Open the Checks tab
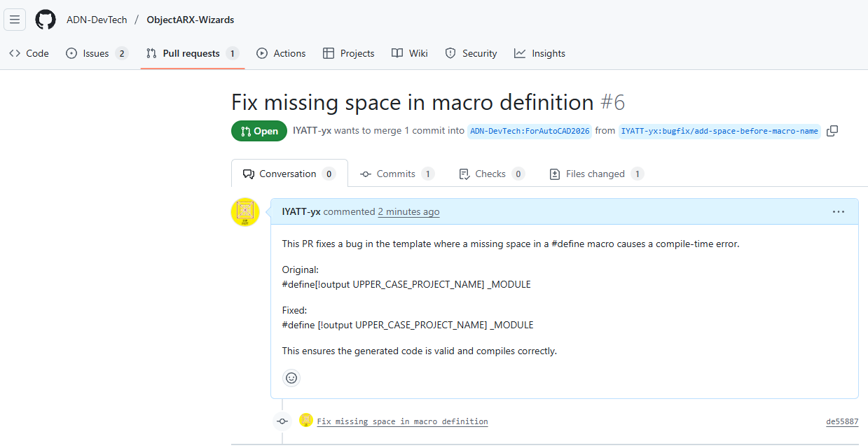The width and height of the screenshot is (868, 448). pyautogui.click(x=490, y=174)
